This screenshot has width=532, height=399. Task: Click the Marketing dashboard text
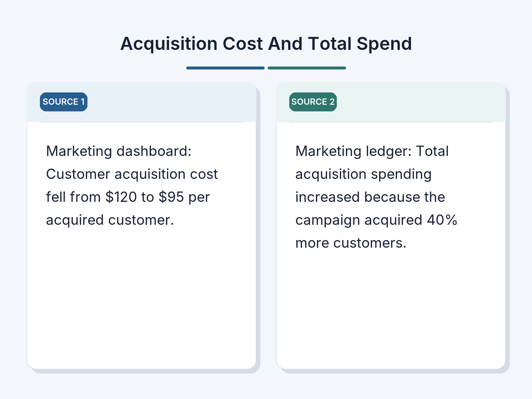click(x=119, y=151)
